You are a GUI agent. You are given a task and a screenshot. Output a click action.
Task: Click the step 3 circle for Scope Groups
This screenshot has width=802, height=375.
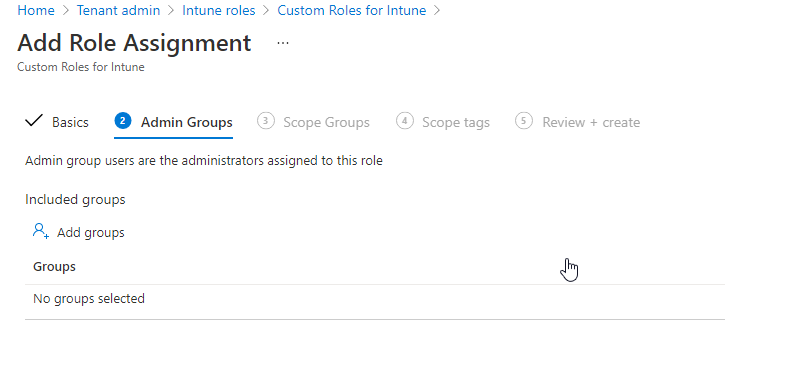265,121
